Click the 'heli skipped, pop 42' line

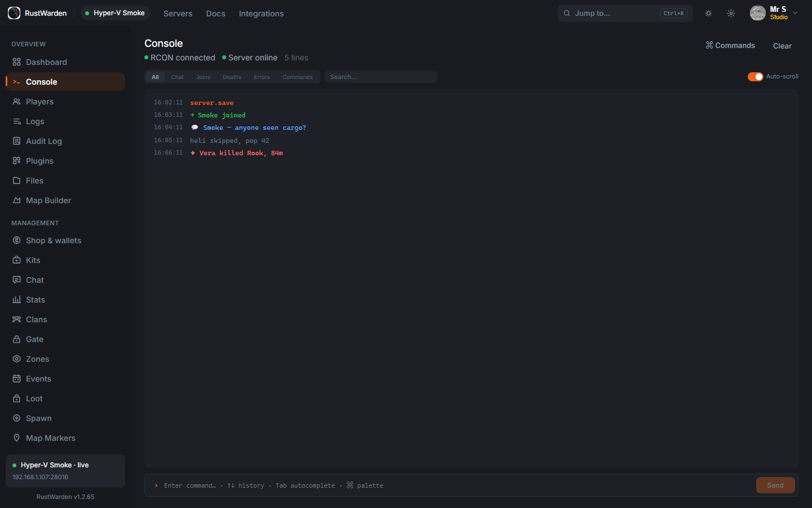[x=230, y=141]
